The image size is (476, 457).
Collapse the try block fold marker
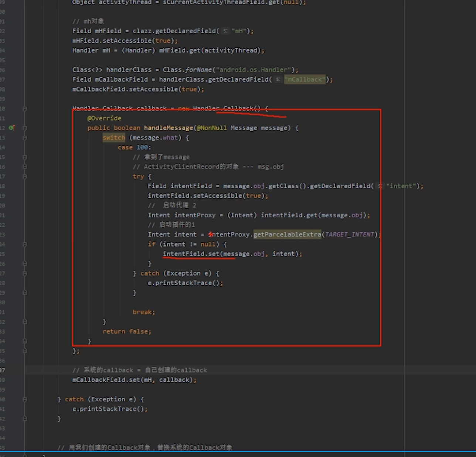[x=25, y=177]
